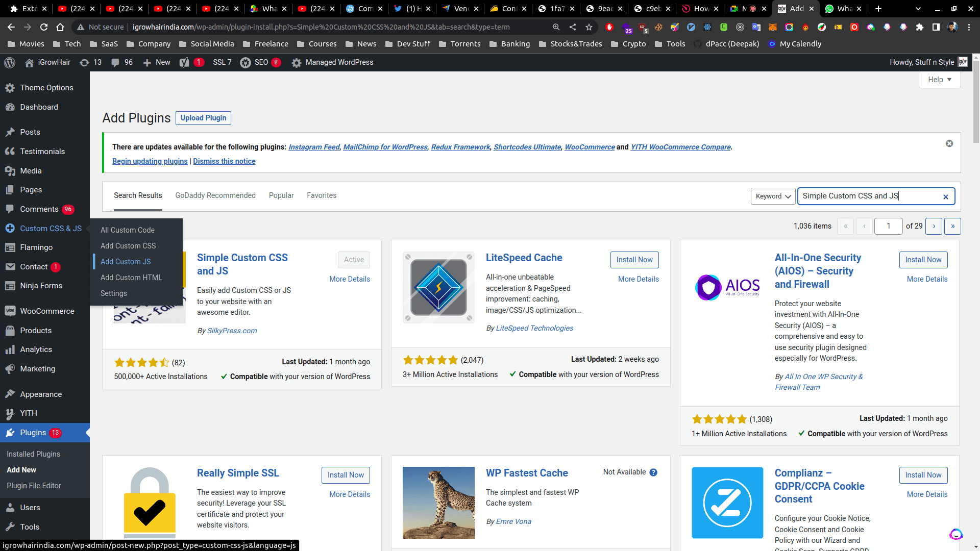
Task: Jump to last results page
Action: [952, 226]
